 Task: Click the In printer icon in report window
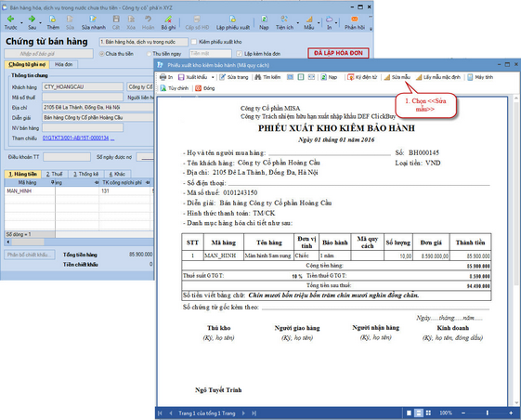(x=163, y=77)
